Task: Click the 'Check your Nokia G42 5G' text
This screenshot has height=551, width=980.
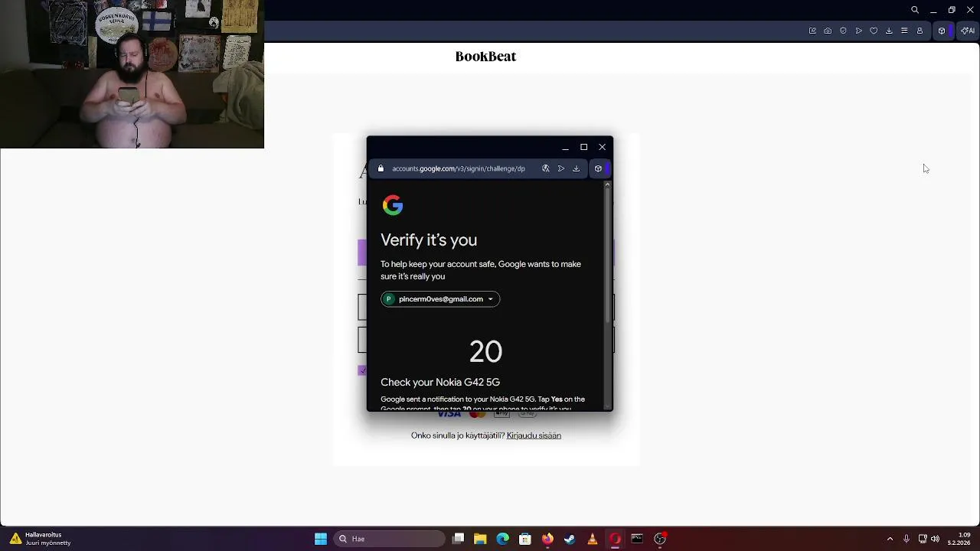Action: pyautogui.click(x=440, y=382)
